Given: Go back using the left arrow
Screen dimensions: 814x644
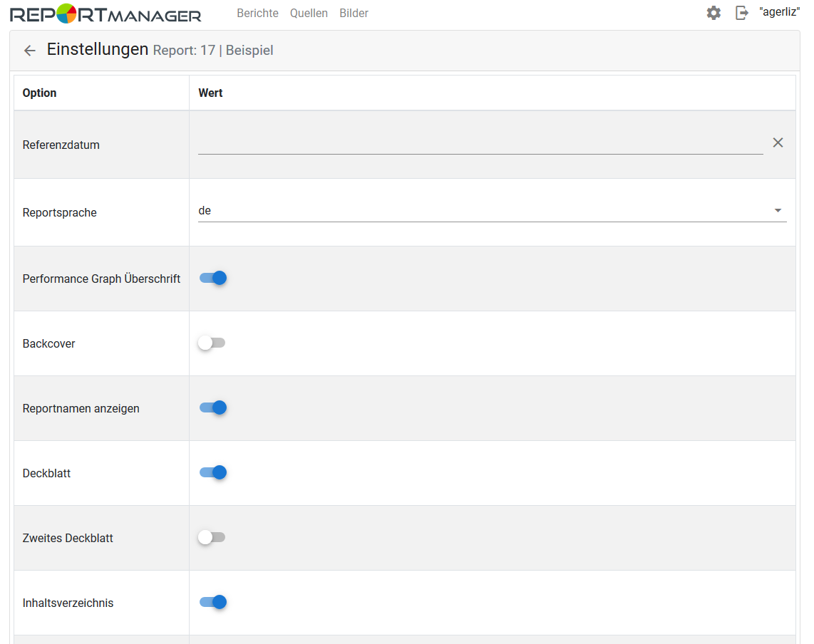Looking at the screenshot, I should pyautogui.click(x=30, y=51).
